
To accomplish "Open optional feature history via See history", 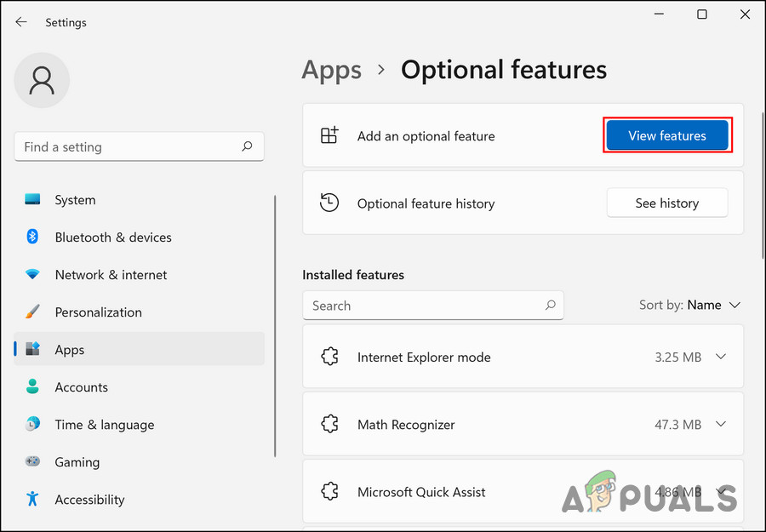I will (666, 203).
